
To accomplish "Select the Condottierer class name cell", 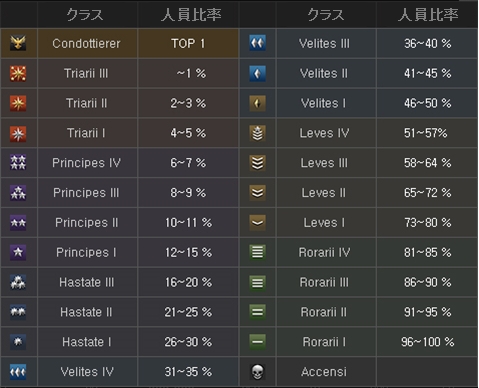I will point(87,43).
